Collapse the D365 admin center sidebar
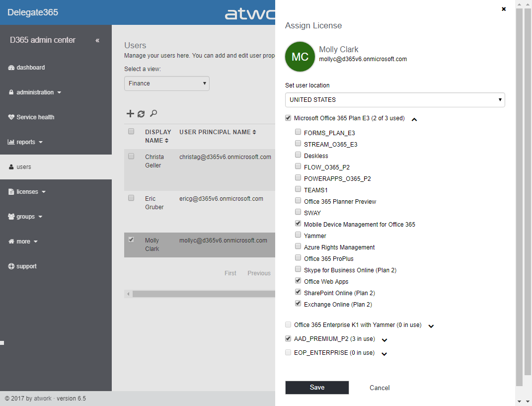 pyautogui.click(x=97, y=40)
